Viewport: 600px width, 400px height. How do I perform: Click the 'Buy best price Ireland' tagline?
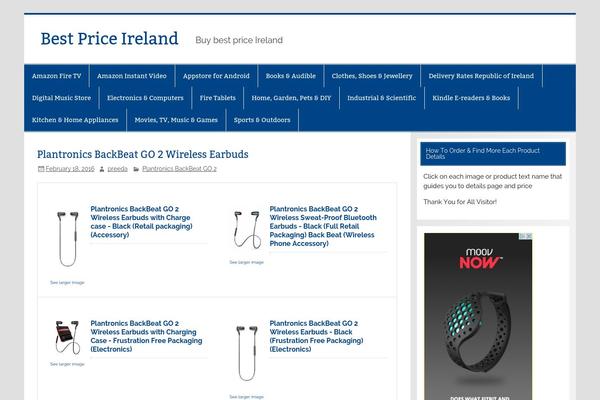239,40
